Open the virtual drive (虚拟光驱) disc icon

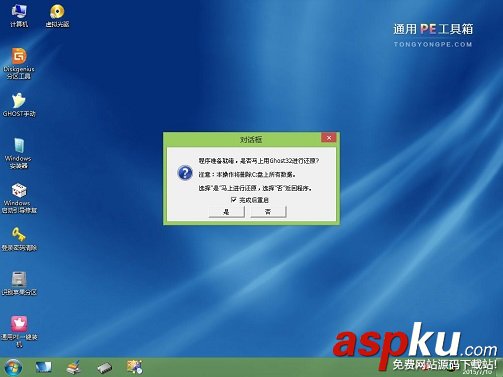57,15
